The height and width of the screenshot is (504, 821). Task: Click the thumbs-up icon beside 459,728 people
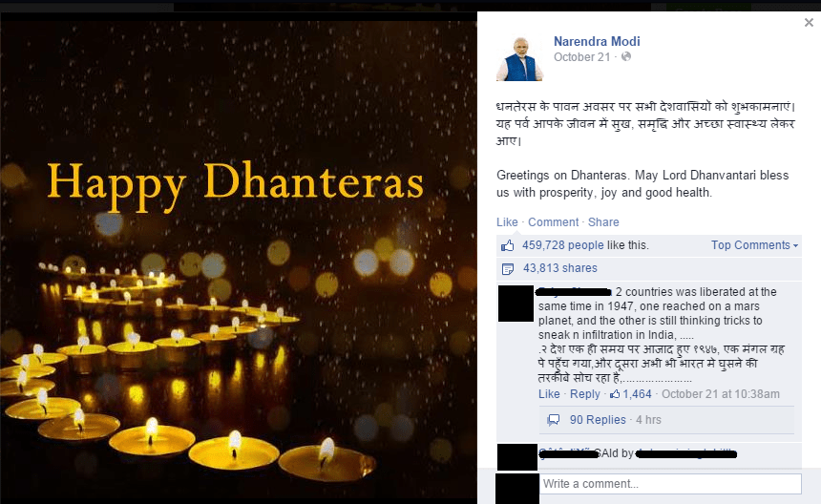[x=507, y=245]
